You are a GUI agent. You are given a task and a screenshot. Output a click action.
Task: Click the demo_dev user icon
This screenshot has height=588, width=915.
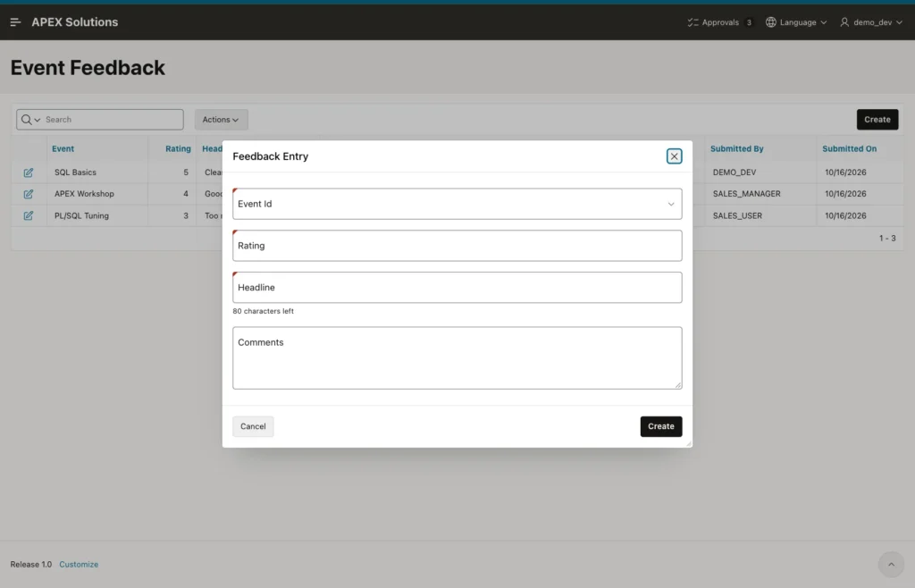[844, 22]
